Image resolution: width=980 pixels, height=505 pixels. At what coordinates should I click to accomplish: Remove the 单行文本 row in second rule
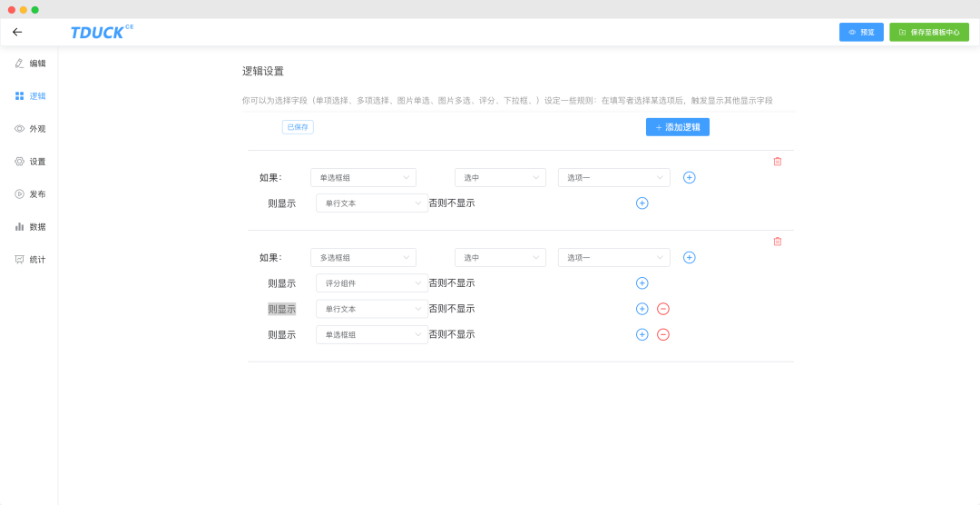[662, 309]
